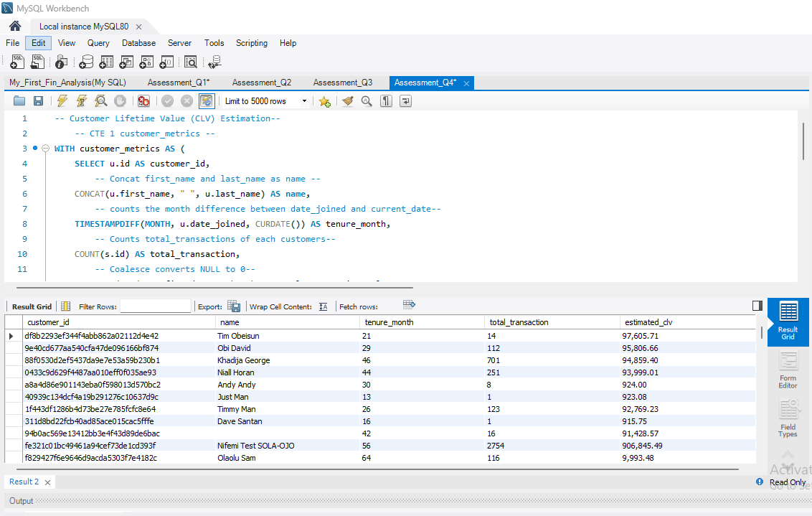Create a new function
The height and width of the screenshot is (516, 812).
(166, 62)
